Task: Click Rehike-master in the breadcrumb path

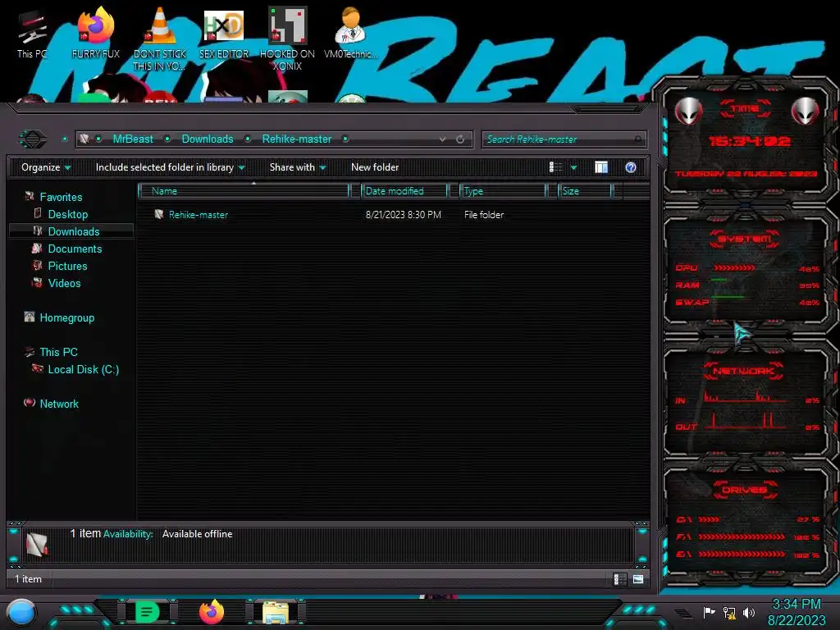Action: click(297, 139)
